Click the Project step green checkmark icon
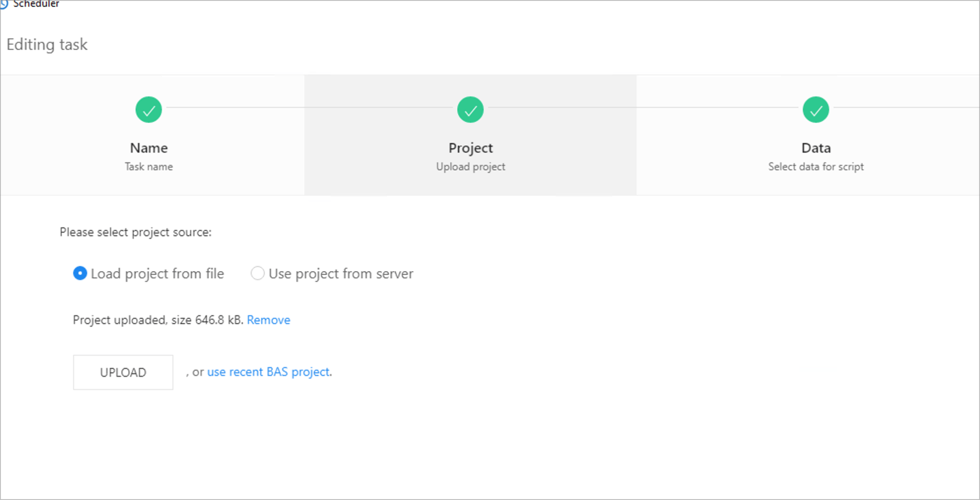 (470, 110)
